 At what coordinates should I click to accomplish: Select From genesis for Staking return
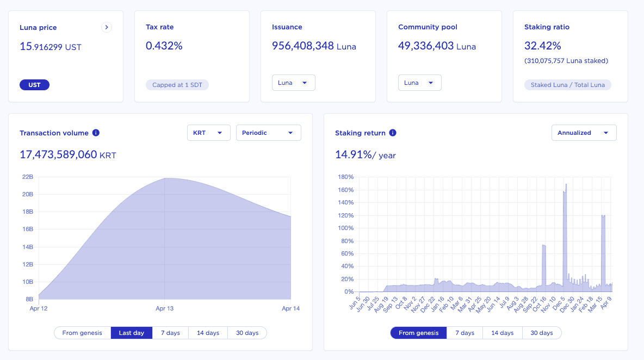418,333
